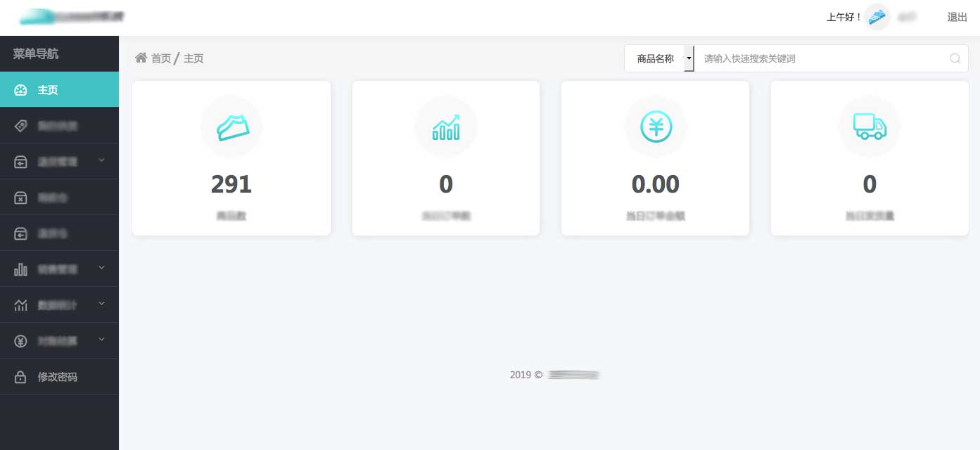Expand the chevron below the price tag row
The image size is (980, 450).
coord(102,160)
